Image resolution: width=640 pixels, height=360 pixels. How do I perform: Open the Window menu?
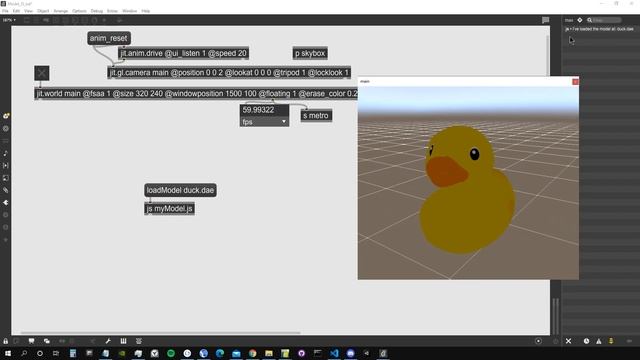tap(130, 11)
